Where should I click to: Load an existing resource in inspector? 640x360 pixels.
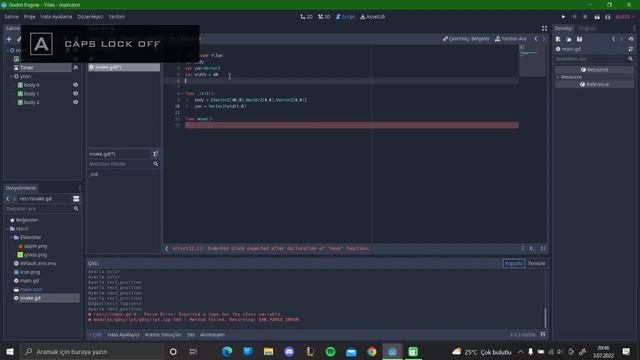[569, 39]
